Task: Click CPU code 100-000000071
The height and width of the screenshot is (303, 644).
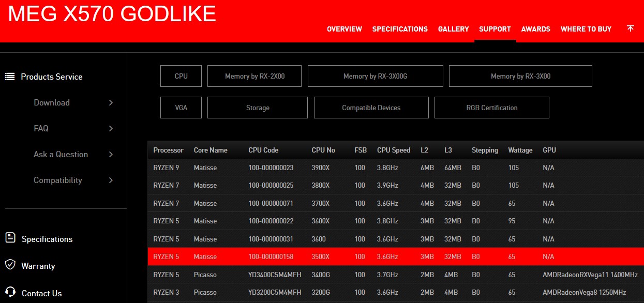Action: tap(271, 203)
